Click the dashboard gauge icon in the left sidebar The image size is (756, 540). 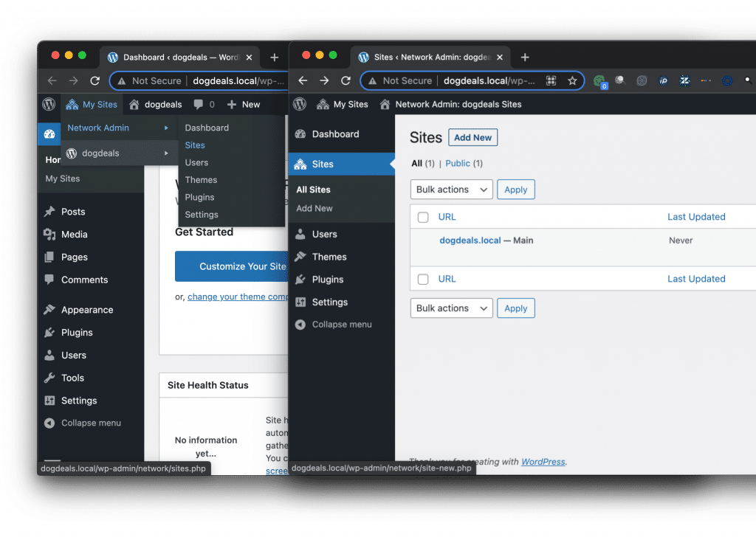click(x=49, y=134)
